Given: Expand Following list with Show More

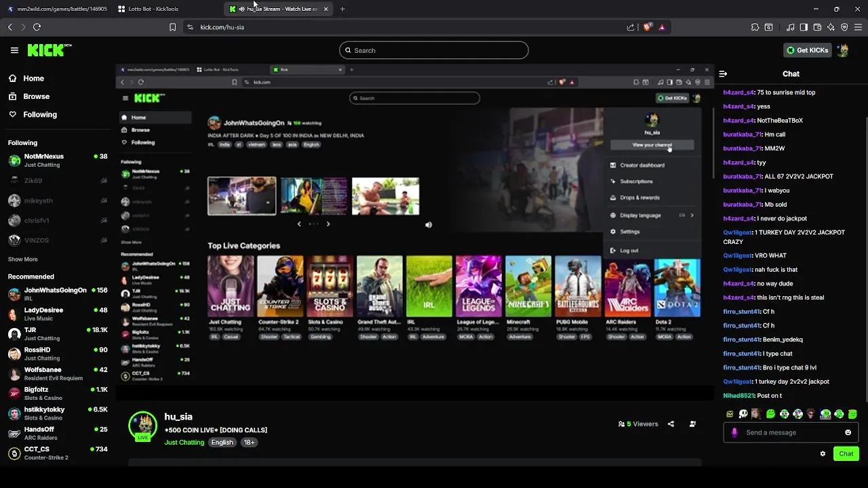Looking at the screenshot, I should click(x=22, y=260).
